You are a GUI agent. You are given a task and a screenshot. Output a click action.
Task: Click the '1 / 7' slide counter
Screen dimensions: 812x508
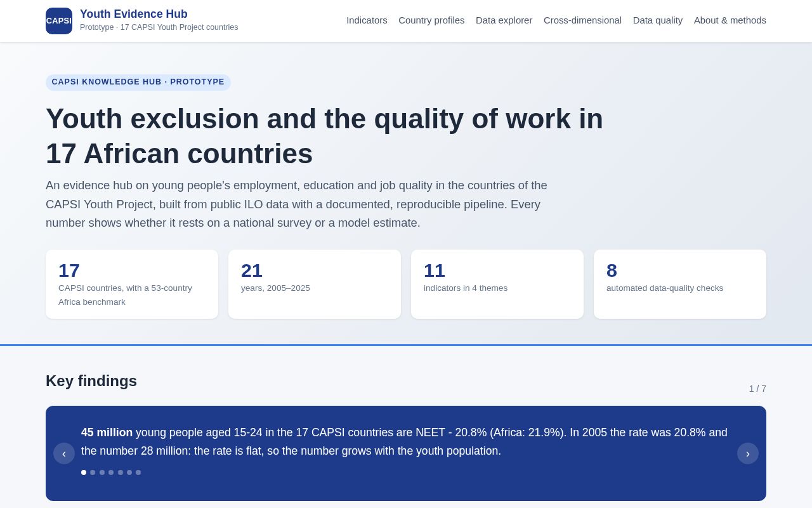point(757,389)
